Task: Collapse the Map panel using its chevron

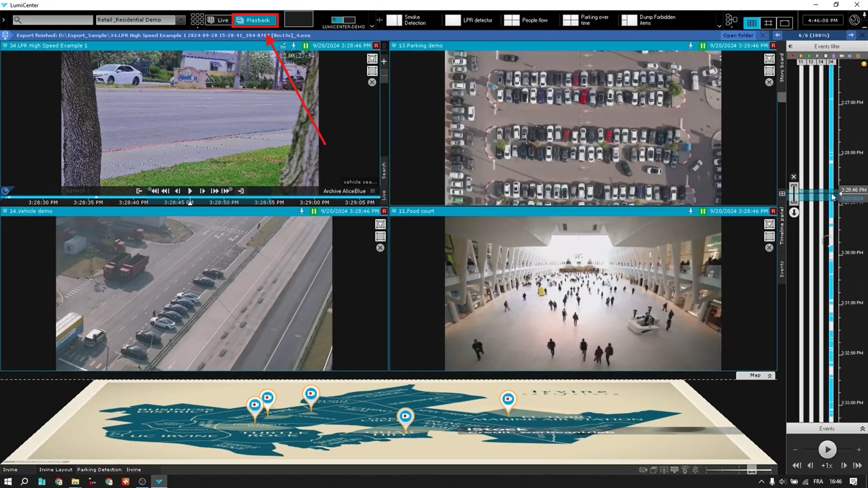Action: point(769,375)
